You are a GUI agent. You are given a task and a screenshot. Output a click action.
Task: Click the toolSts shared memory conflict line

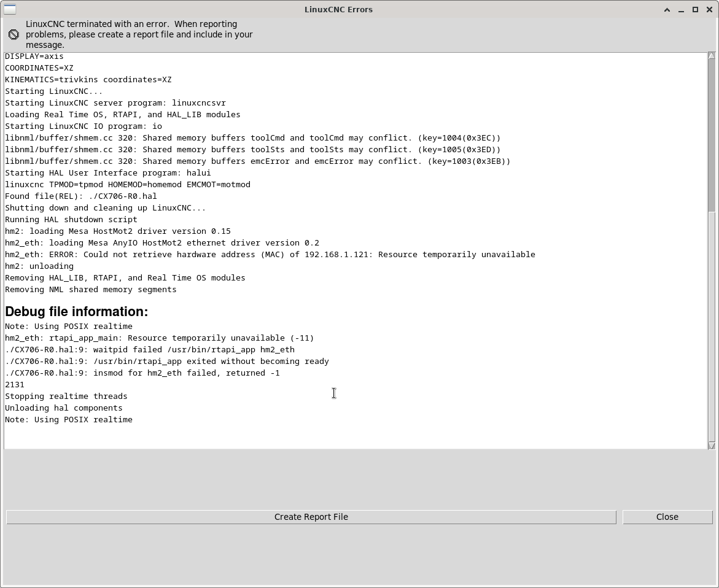tap(252, 150)
